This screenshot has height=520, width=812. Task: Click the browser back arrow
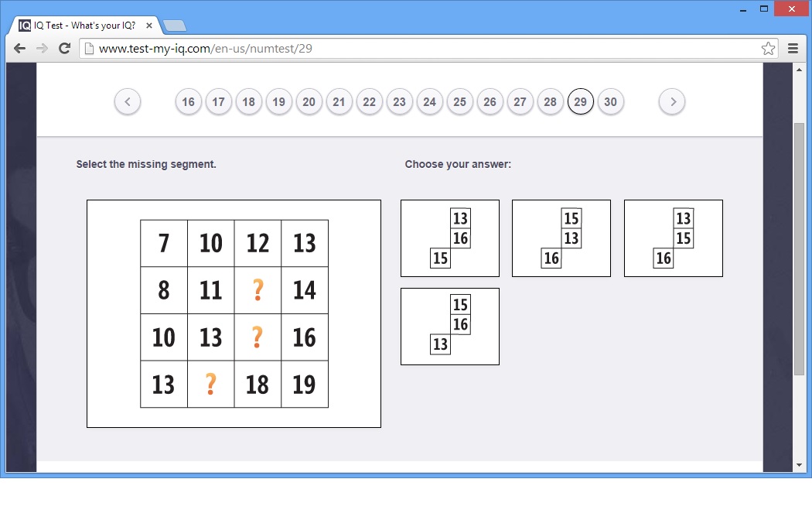(x=19, y=49)
